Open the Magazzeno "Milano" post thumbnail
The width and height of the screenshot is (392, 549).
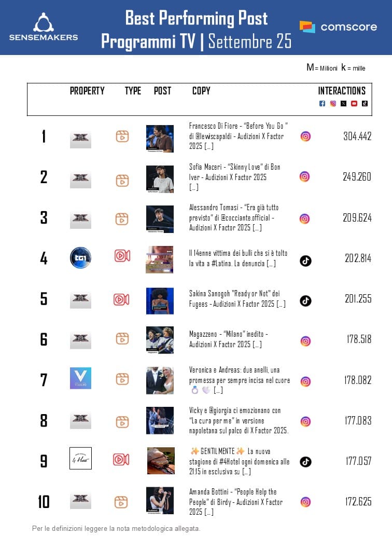click(160, 340)
